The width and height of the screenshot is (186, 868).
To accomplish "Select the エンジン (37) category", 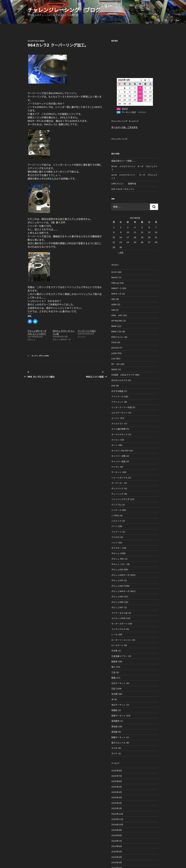I will [117, 418].
